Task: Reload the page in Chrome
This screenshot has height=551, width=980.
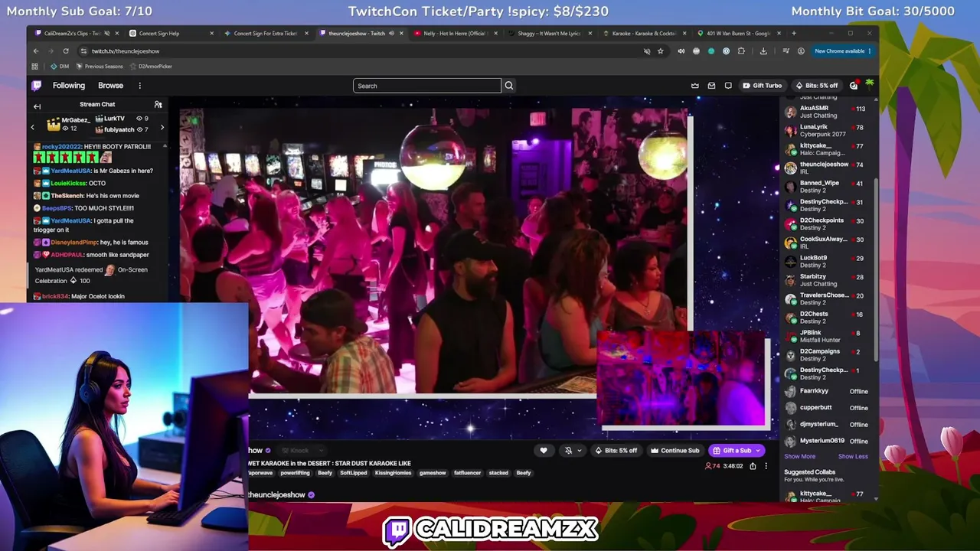Action: pyautogui.click(x=66, y=51)
